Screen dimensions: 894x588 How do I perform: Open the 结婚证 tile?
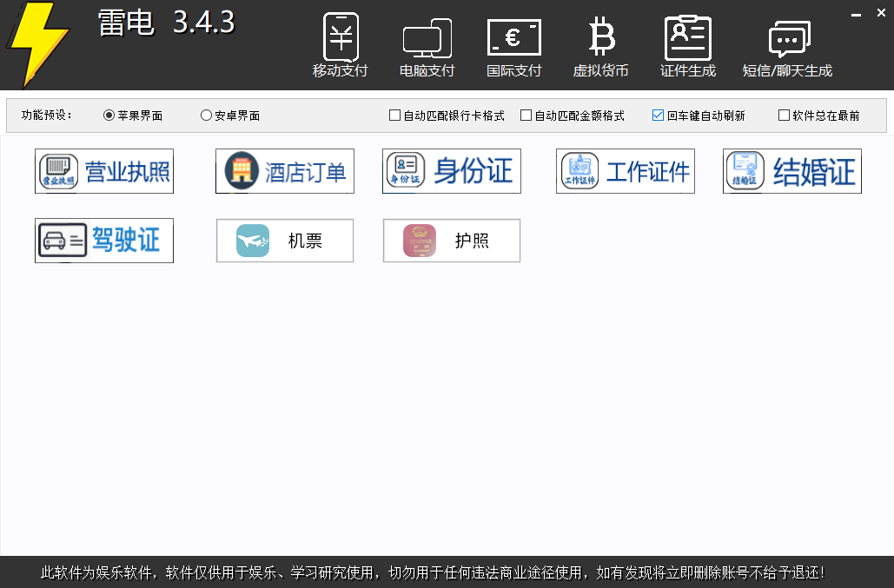pos(792,171)
